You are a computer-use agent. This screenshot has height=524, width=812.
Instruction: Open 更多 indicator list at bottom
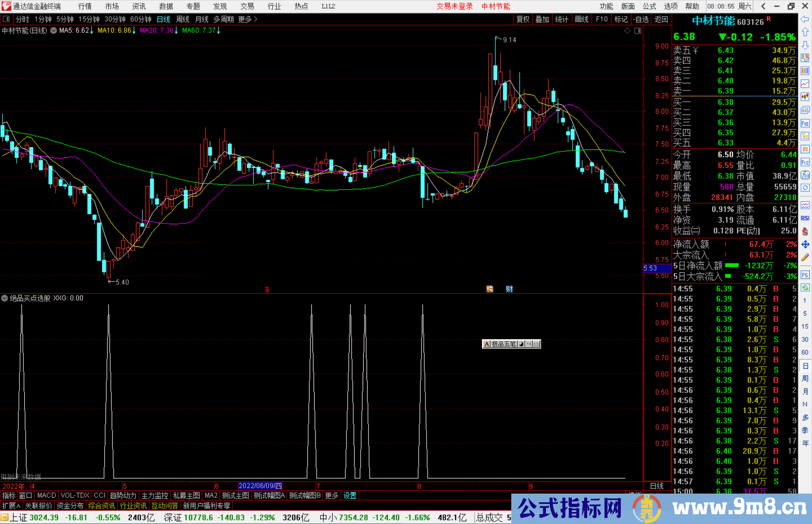[x=332, y=495]
